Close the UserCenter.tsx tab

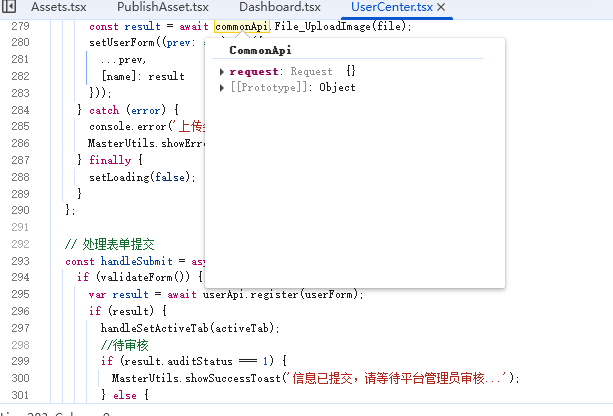tap(441, 8)
